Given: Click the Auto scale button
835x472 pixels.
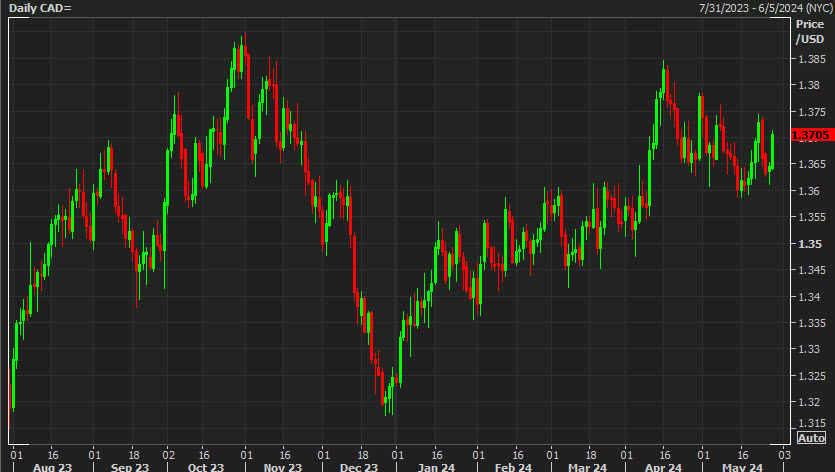Looking at the screenshot, I should click(x=812, y=438).
